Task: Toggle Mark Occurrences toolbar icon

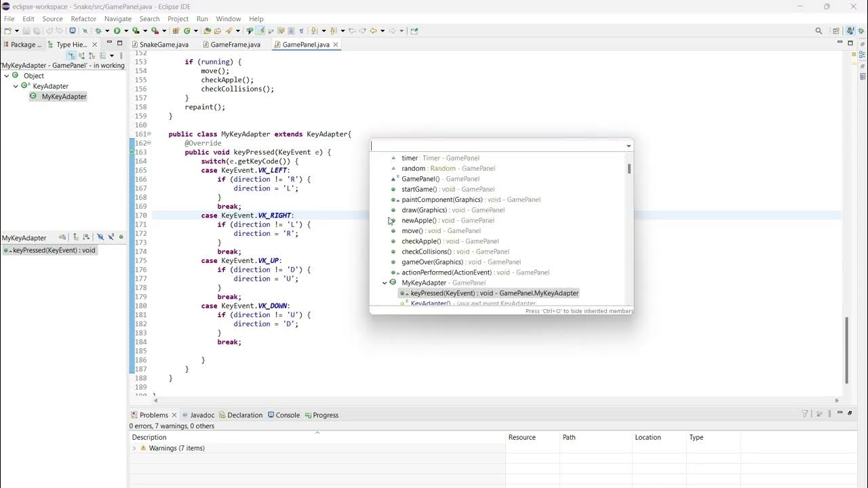Action: point(260,30)
